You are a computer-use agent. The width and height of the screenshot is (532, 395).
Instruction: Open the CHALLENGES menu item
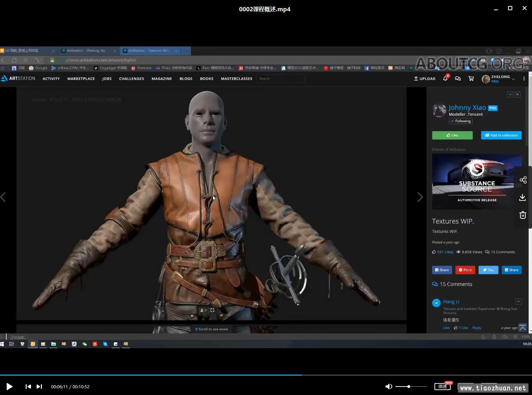(x=131, y=79)
